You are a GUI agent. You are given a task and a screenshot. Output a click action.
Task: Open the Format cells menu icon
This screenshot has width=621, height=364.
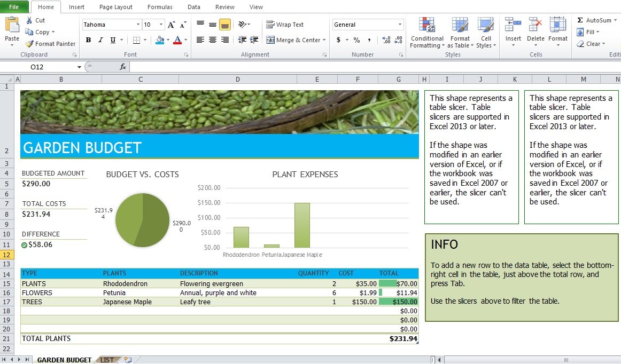pyautogui.click(x=557, y=25)
